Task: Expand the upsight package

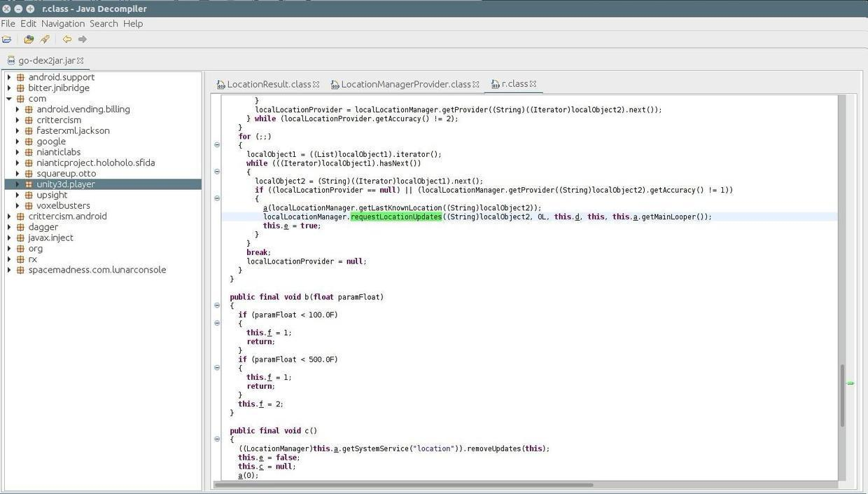Action: [x=17, y=195]
